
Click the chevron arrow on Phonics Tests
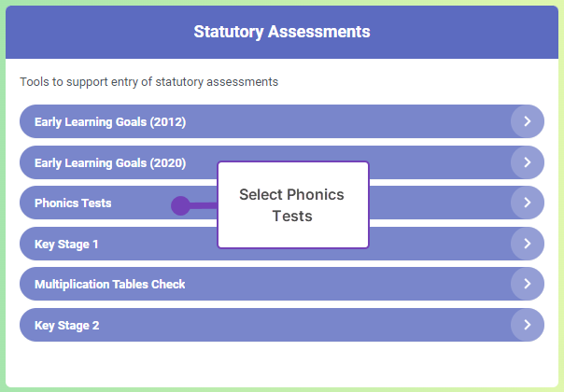pyautogui.click(x=528, y=203)
